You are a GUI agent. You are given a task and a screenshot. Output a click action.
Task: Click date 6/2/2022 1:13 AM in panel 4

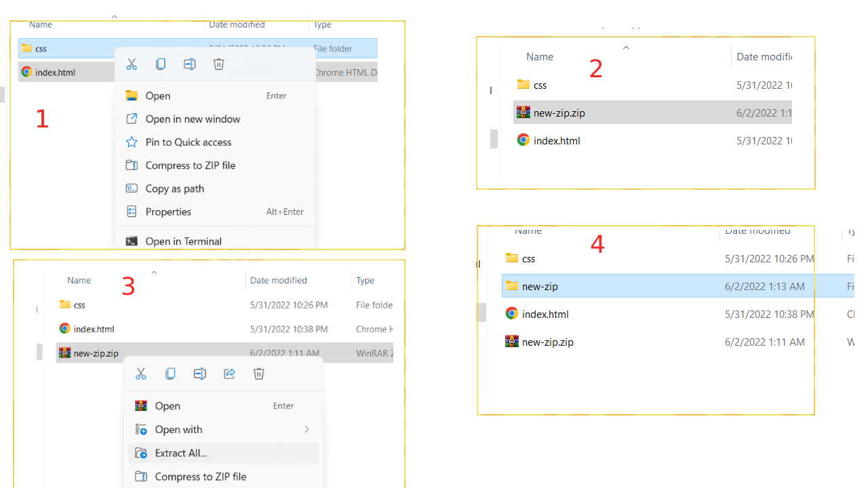(x=765, y=286)
